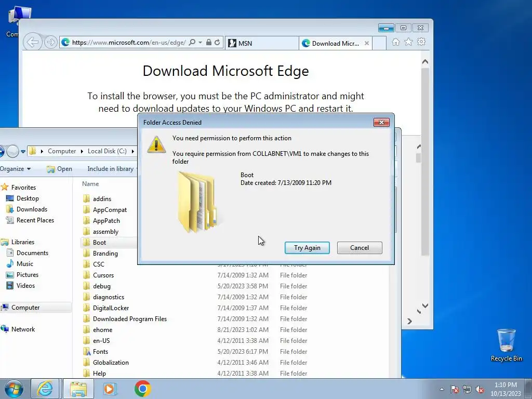
Task: Click Open in Explorer toolbar
Action: pos(59,169)
